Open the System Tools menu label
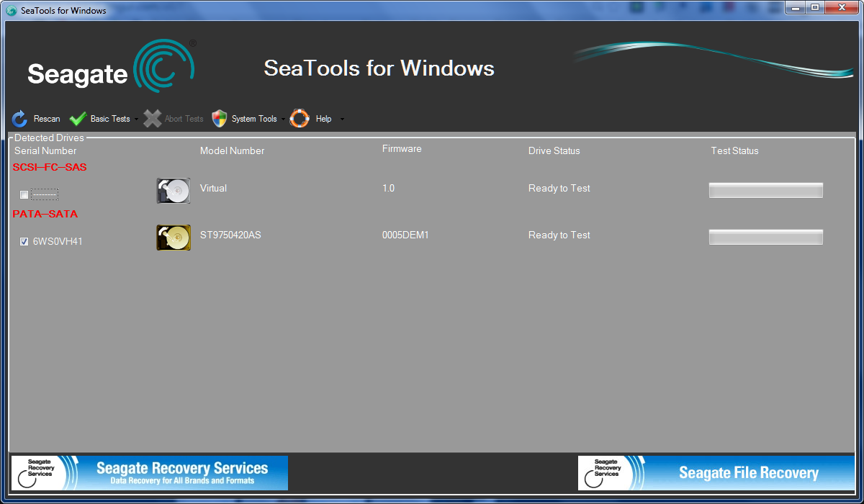The image size is (864, 504). click(254, 119)
